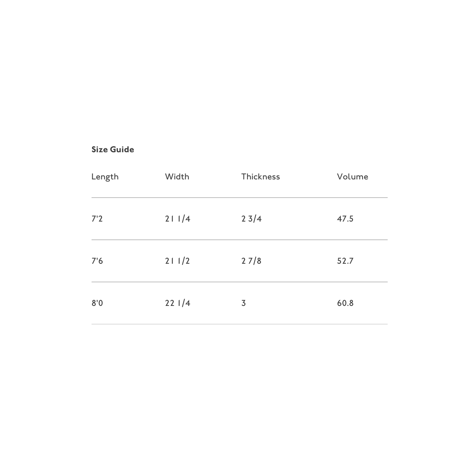Click the Size Guide heading
This screenshot has width=476, height=476.
pyautogui.click(x=113, y=149)
